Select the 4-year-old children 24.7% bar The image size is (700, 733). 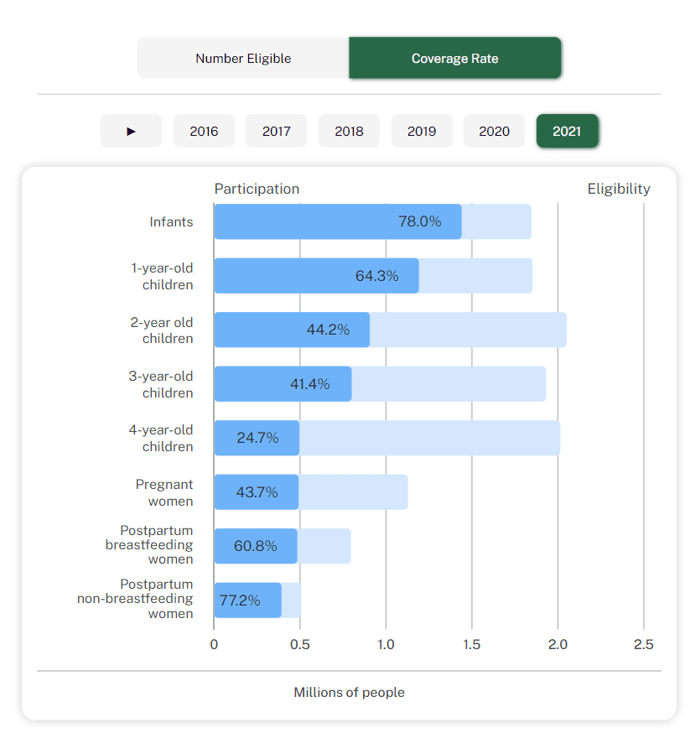tap(257, 438)
